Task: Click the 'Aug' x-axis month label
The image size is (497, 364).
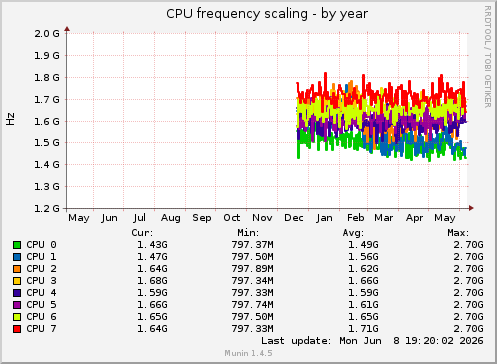Action: [171, 218]
